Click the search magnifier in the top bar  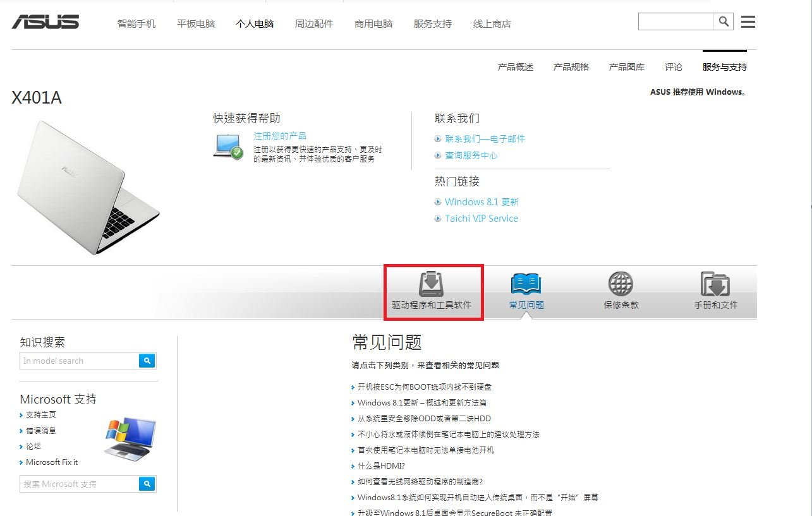pyautogui.click(x=724, y=21)
